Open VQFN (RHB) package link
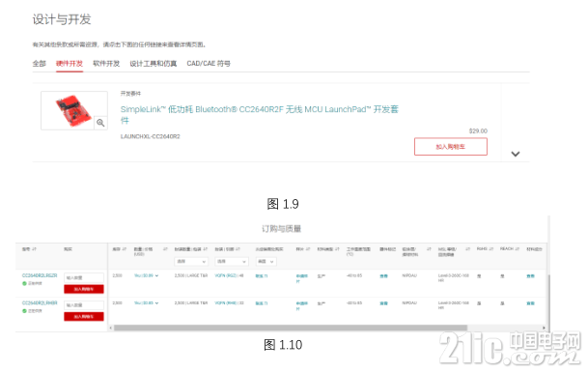The height and width of the screenshot is (373, 588). pos(226,302)
